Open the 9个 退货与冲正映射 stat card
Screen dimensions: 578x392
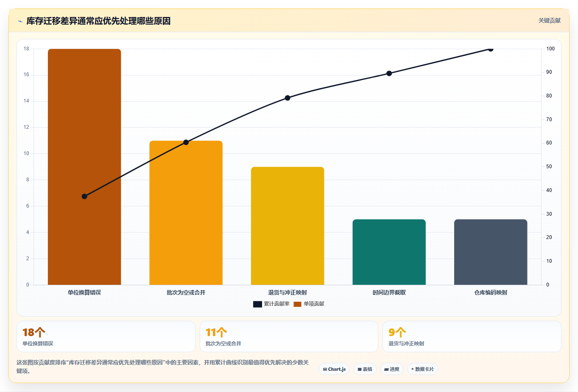(472, 336)
